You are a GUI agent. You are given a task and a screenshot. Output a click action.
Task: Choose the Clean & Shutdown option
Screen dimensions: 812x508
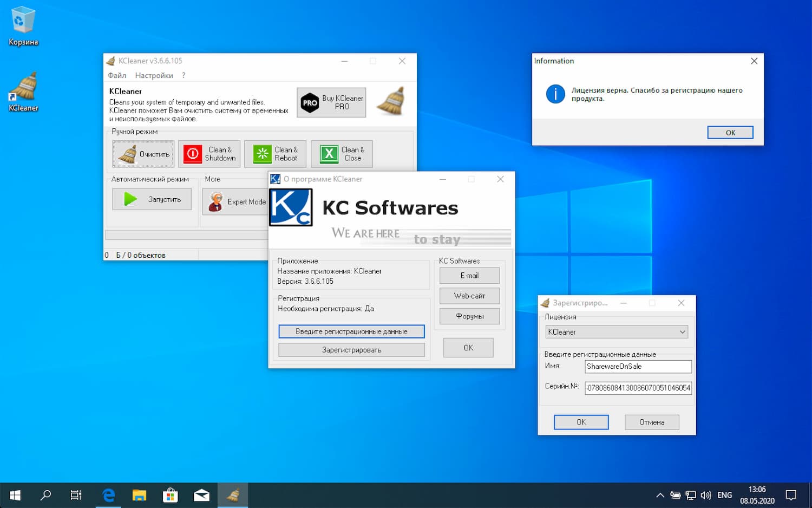209,154
